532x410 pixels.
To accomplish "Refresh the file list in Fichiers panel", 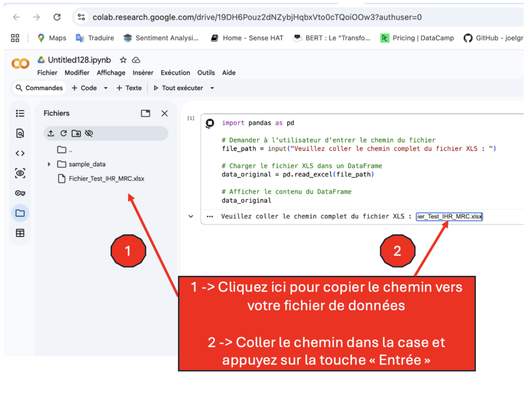I will [63, 134].
